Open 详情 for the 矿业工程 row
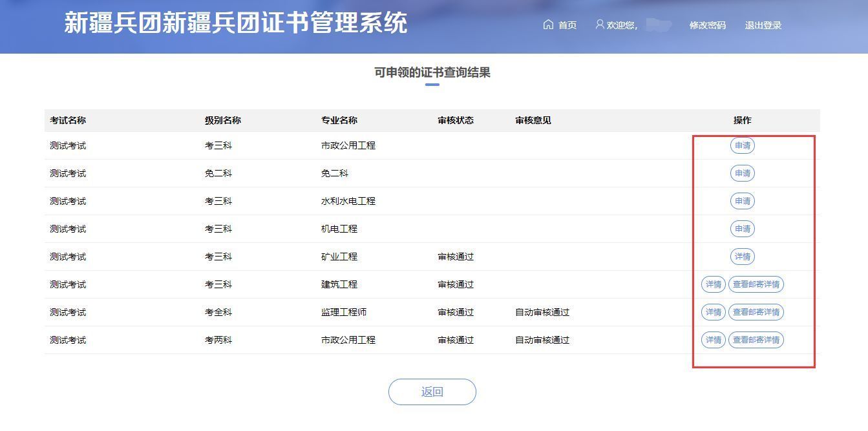 click(x=742, y=257)
